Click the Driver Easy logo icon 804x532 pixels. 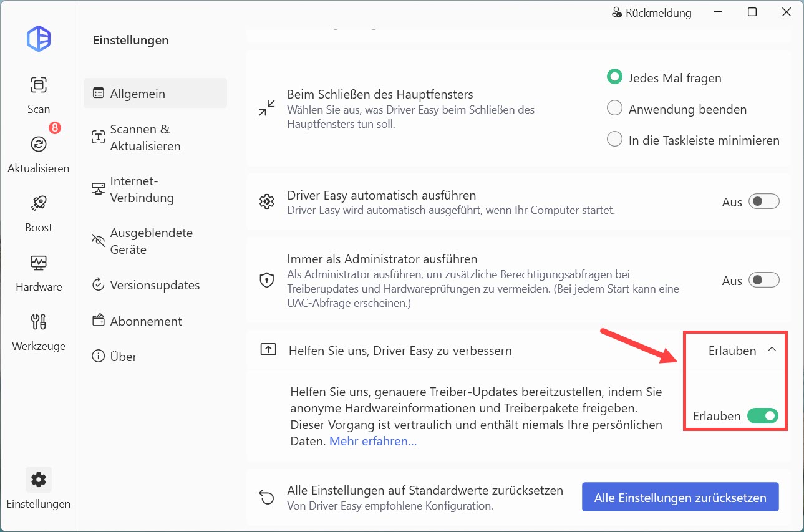click(x=39, y=39)
